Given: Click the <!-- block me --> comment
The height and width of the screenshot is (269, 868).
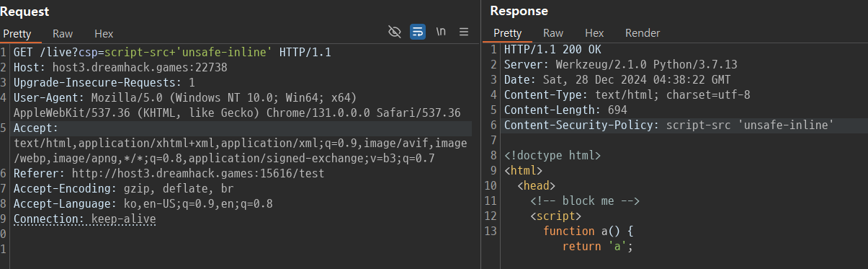Looking at the screenshot, I should coord(585,200).
